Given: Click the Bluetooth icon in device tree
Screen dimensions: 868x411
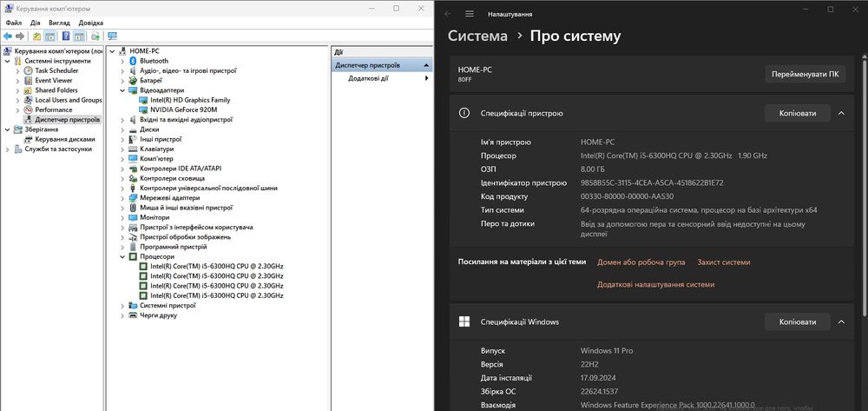Looking at the screenshot, I should click(x=133, y=61).
